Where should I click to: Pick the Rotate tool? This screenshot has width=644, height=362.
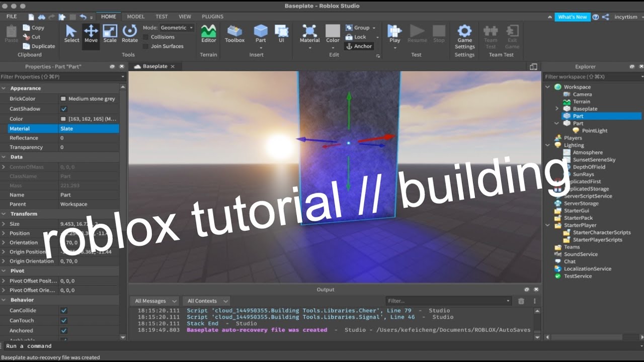(129, 34)
